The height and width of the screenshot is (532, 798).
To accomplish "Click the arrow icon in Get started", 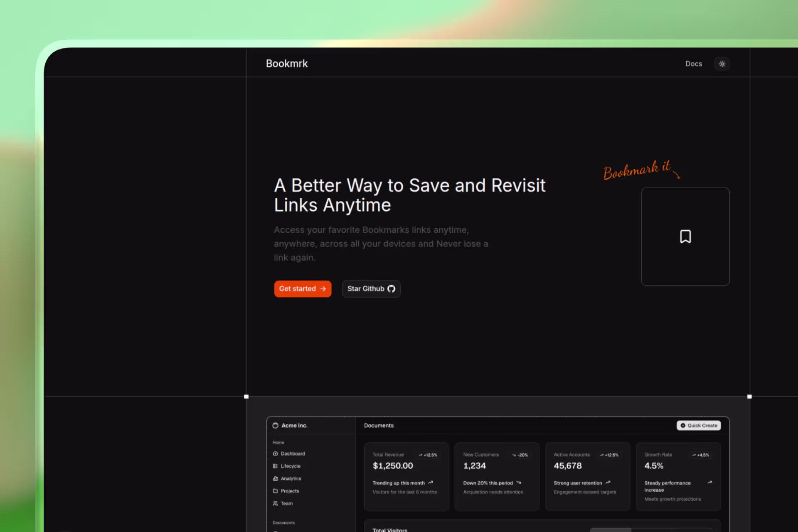I will coord(323,289).
